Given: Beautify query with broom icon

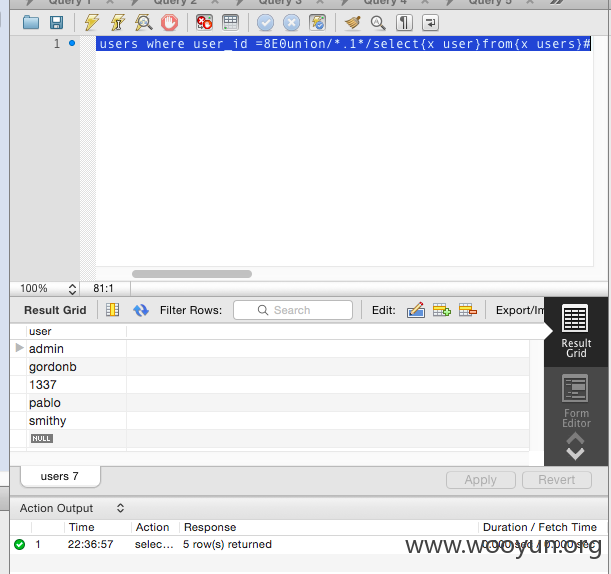Looking at the screenshot, I should pos(352,23).
